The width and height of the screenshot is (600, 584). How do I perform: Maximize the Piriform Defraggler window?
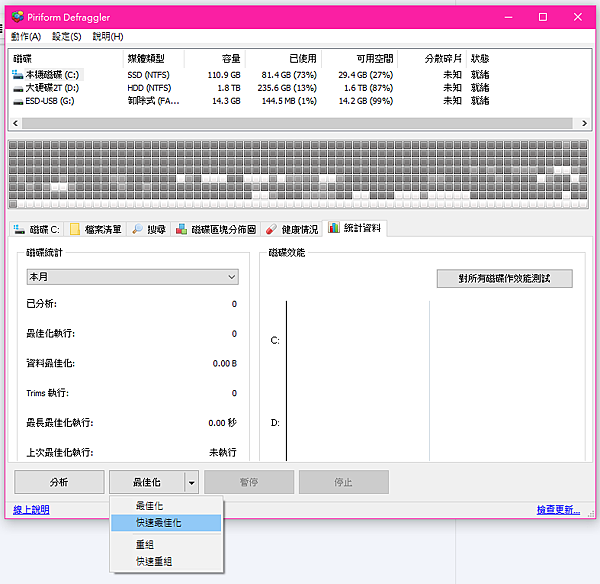pos(543,17)
